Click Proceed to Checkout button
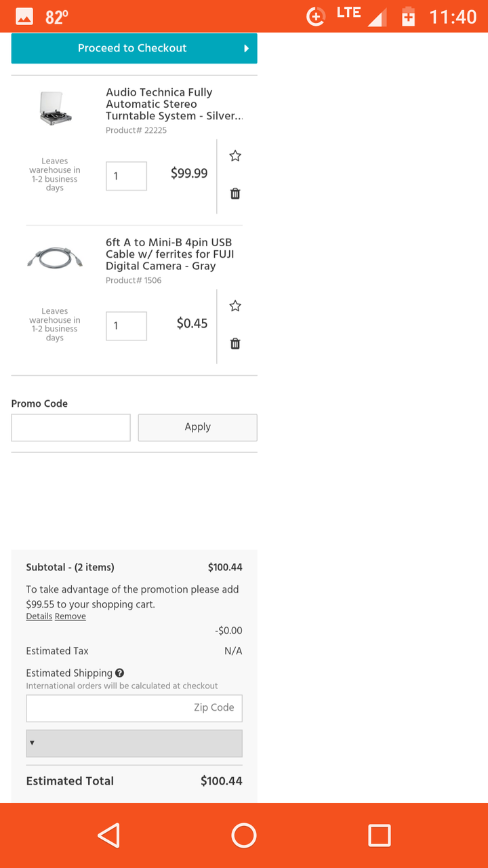The image size is (488, 868). 134,48
